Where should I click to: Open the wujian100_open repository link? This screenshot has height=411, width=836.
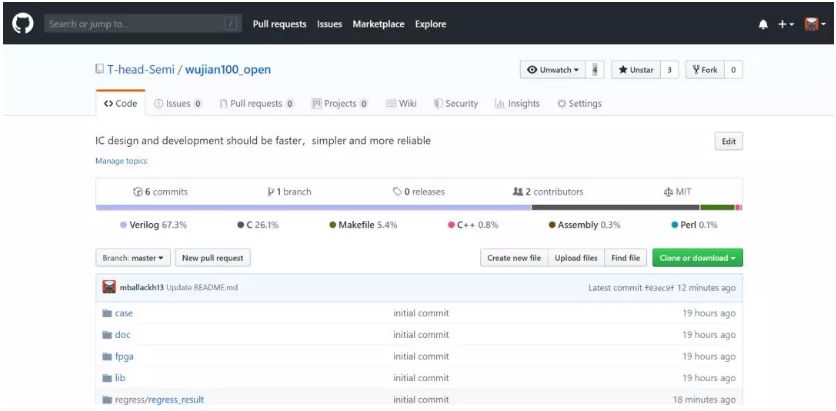pos(228,69)
